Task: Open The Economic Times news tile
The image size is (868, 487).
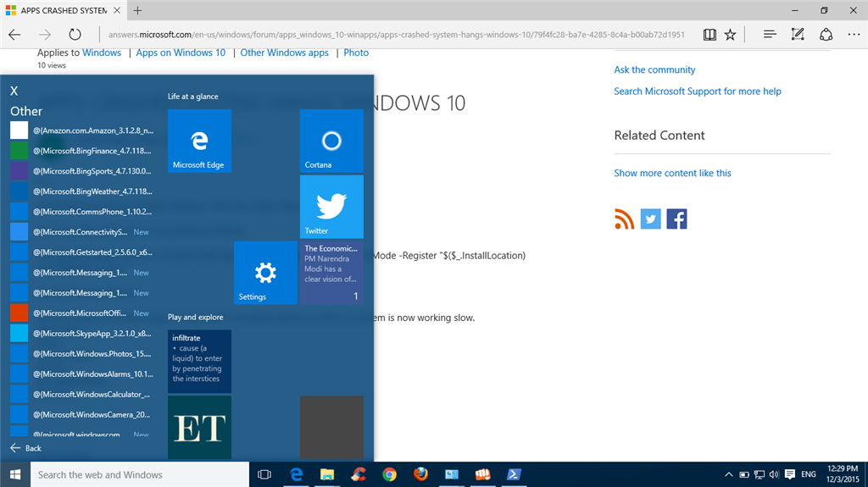Action: click(x=331, y=272)
